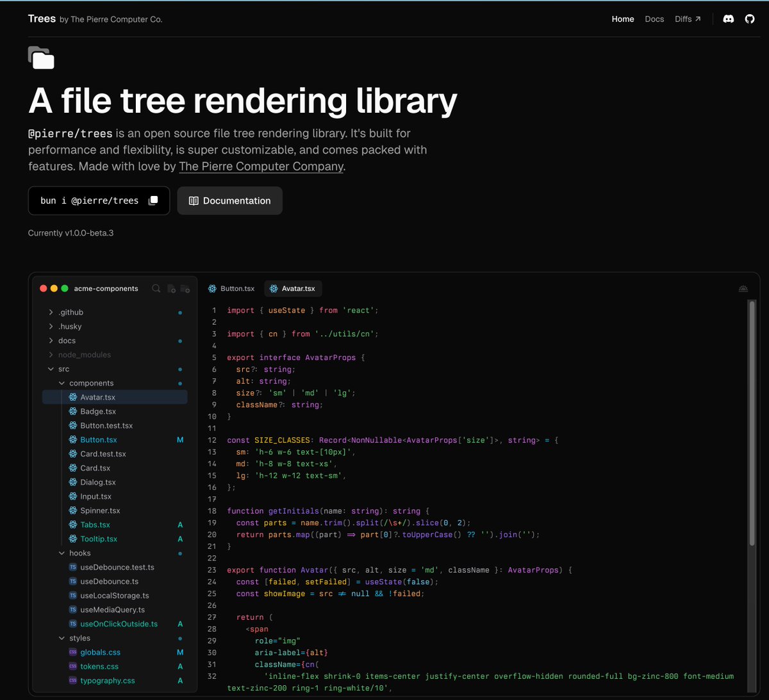This screenshot has width=769, height=700.
Task: Click the new folder icon in tree header
Action: [x=185, y=289]
